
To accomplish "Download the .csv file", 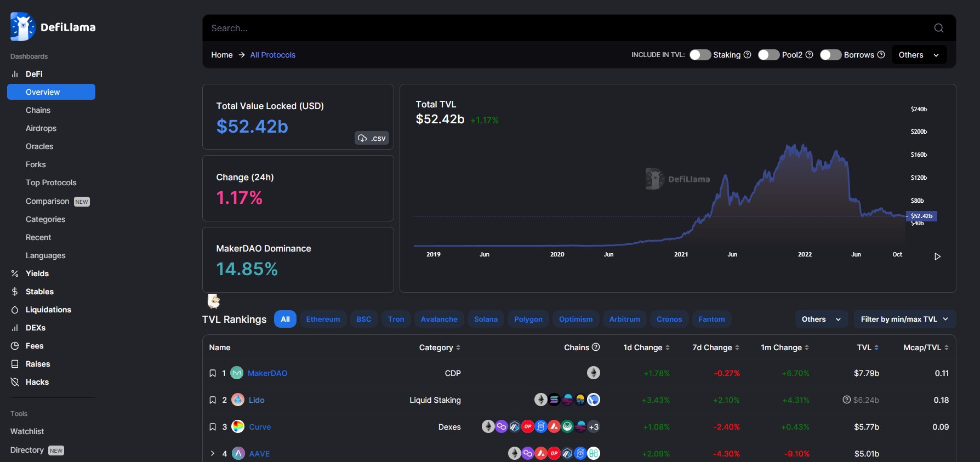I will (372, 138).
